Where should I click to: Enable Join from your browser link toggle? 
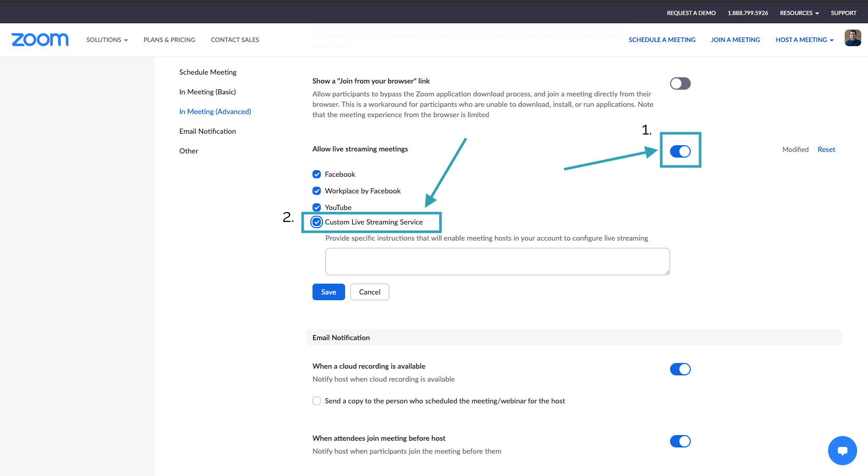(x=680, y=83)
